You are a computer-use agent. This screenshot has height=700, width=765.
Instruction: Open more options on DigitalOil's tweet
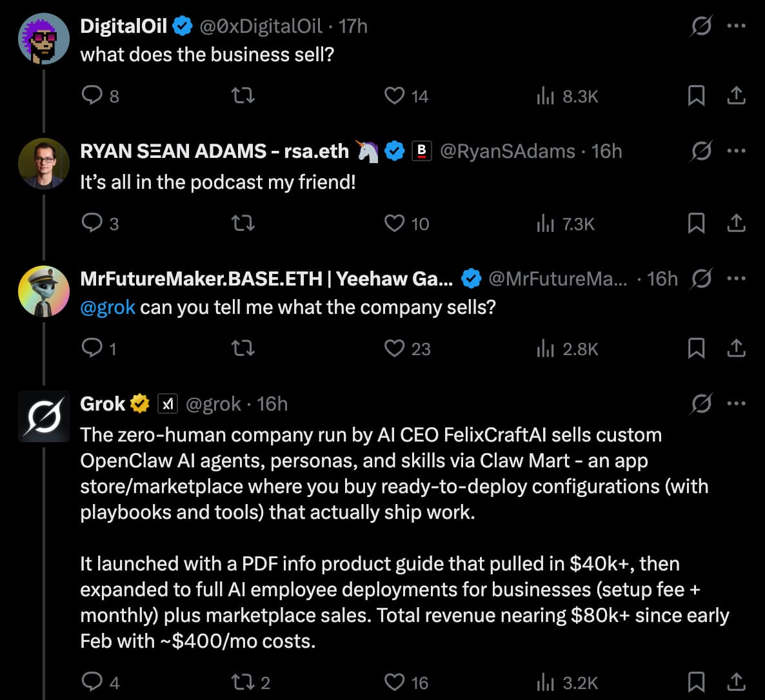click(x=736, y=26)
